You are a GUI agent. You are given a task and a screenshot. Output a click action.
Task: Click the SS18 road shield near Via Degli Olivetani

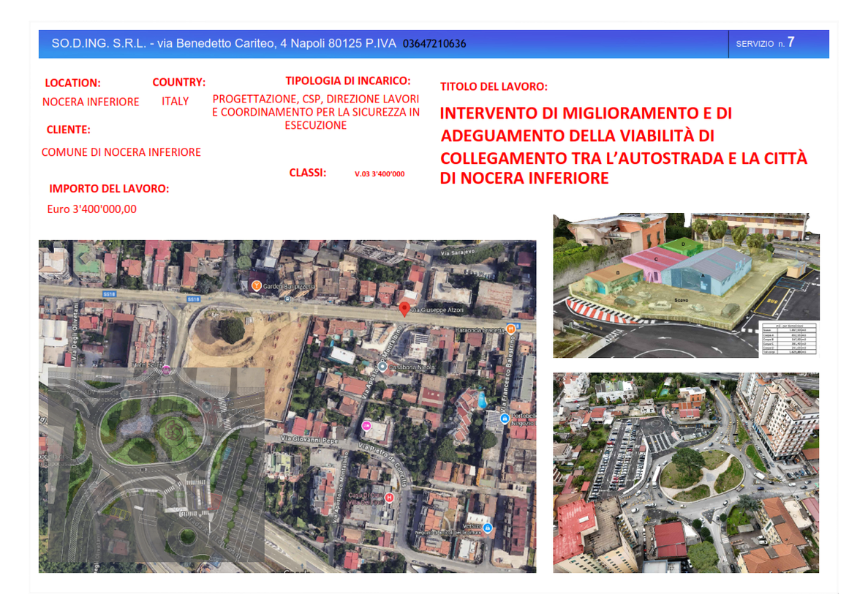109,293
